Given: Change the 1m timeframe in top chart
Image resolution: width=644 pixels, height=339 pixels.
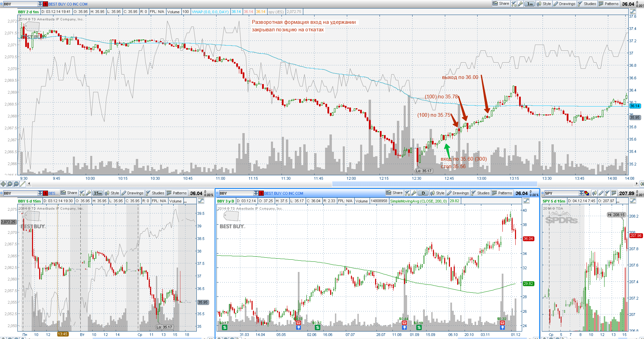Looking at the screenshot, I should coord(530,4).
